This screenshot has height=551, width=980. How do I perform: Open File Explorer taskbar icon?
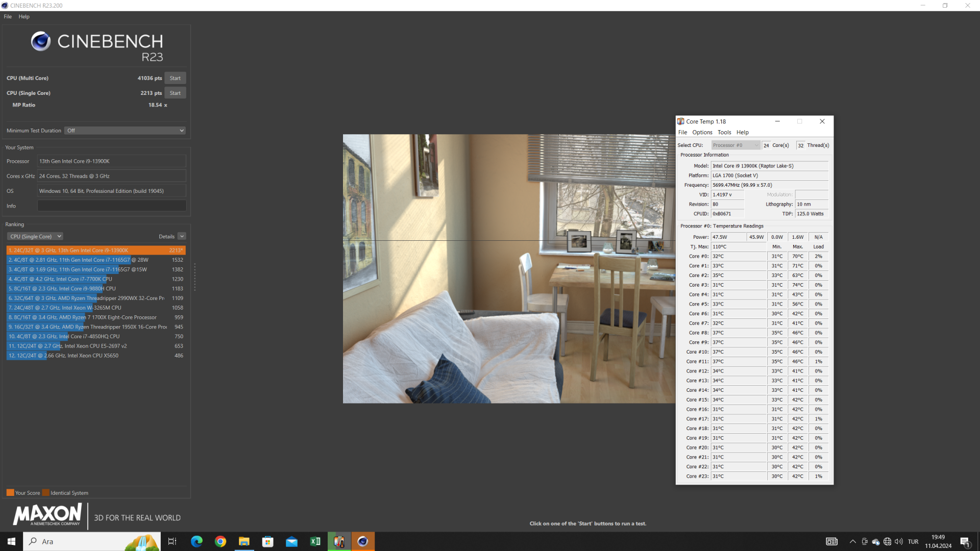click(x=244, y=541)
